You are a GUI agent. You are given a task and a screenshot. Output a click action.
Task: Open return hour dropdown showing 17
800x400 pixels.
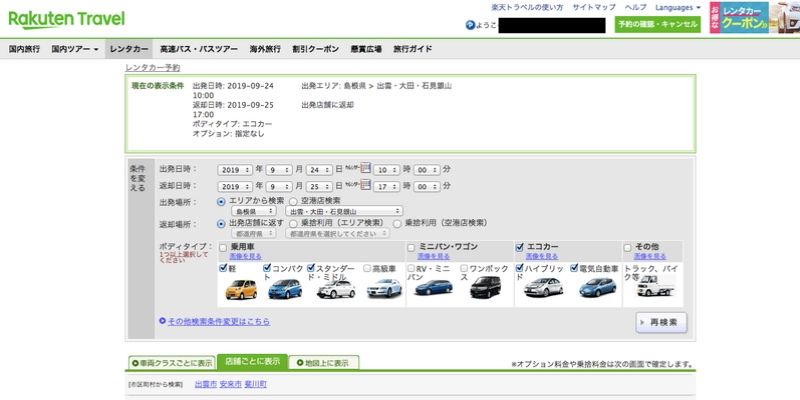point(387,187)
